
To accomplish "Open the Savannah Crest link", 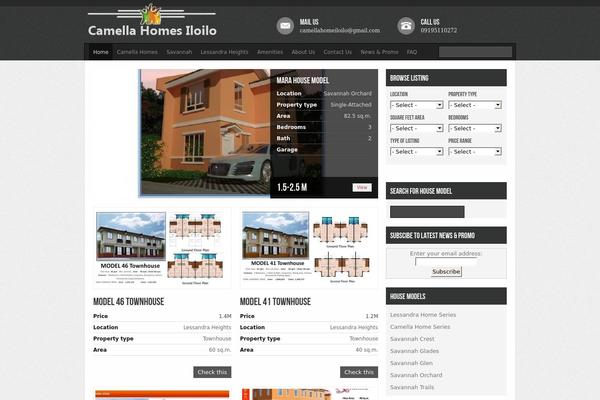I will point(412,339).
